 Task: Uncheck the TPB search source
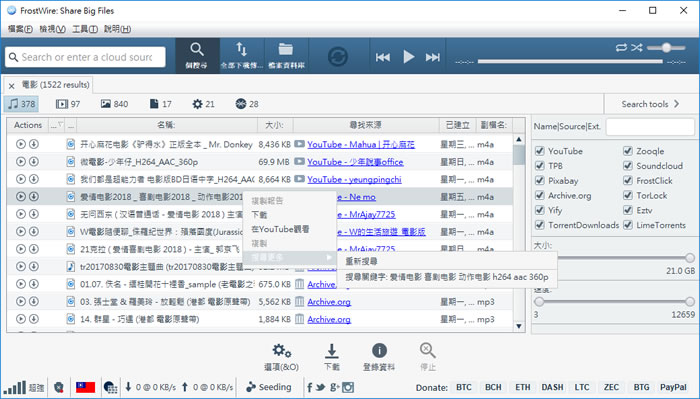[x=539, y=166]
